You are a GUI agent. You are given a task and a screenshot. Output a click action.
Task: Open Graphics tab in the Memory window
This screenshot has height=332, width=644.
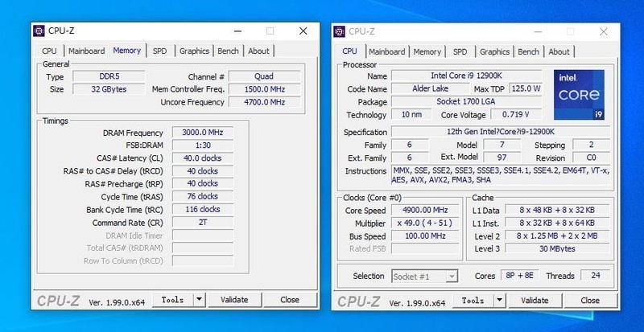click(x=194, y=51)
